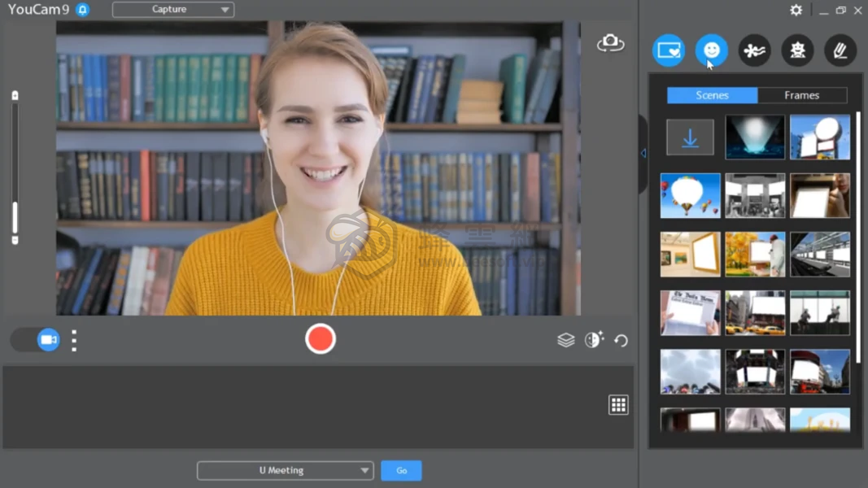Apply the black and white mall scene

(755, 196)
